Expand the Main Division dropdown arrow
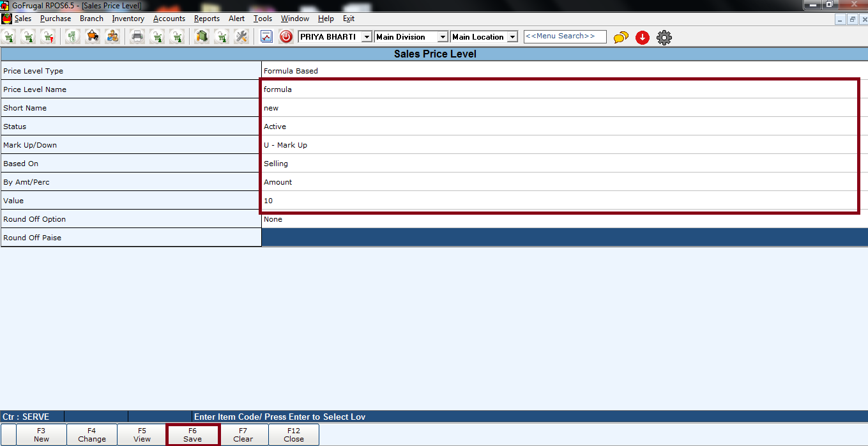Viewport: 868px width, 446px height. pos(443,37)
